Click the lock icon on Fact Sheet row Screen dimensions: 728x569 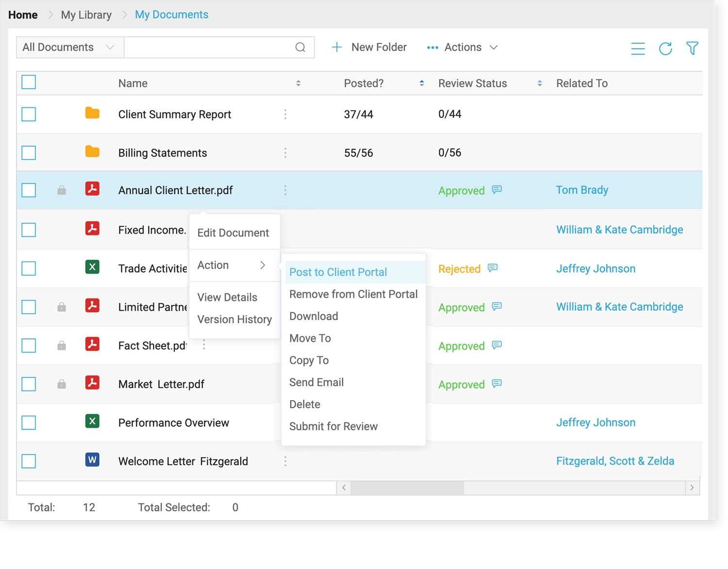pos(62,345)
